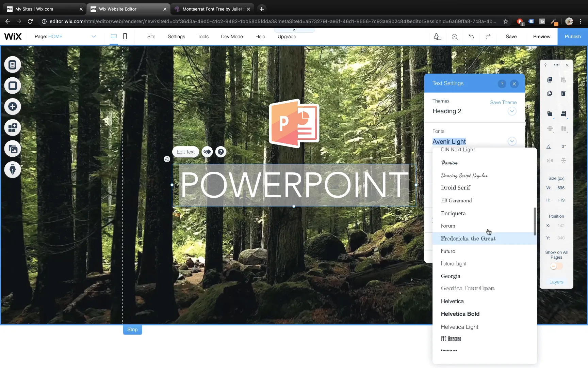Screen dimensions: 588x368
Task: Switch to desktop editor view
Action: 114,36
